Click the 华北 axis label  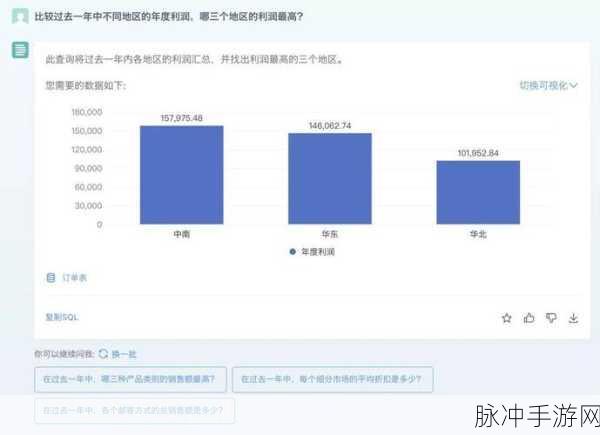tap(478, 234)
